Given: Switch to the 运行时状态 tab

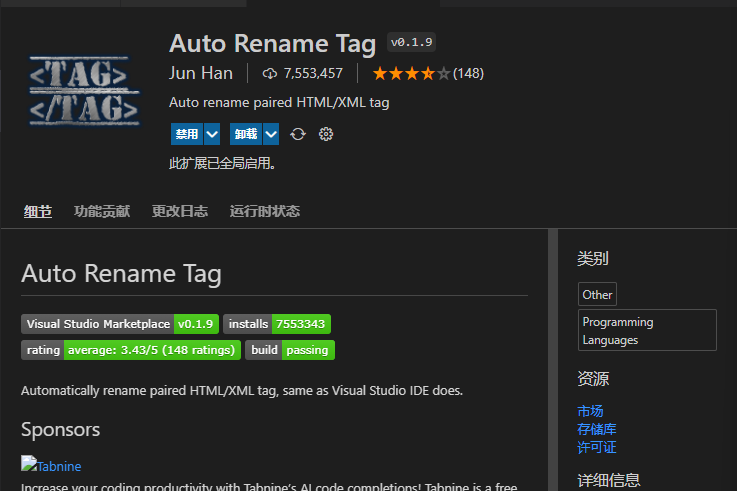Looking at the screenshot, I should pos(265,211).
